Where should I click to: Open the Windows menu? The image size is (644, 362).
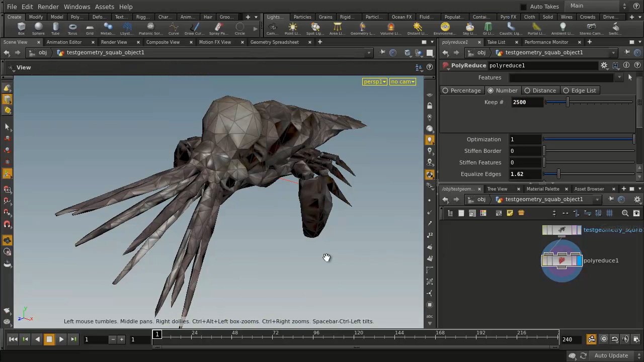pyautogui.click(x=77, y=7)
